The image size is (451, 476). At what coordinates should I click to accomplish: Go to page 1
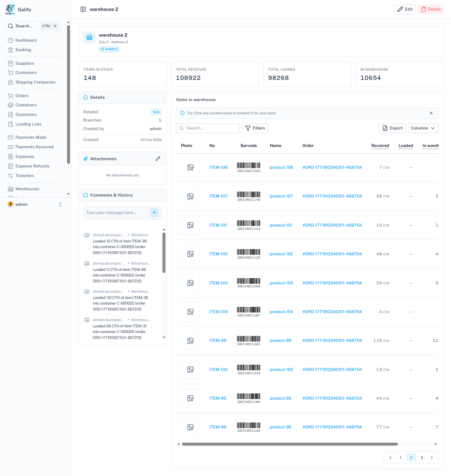[400, 458]
